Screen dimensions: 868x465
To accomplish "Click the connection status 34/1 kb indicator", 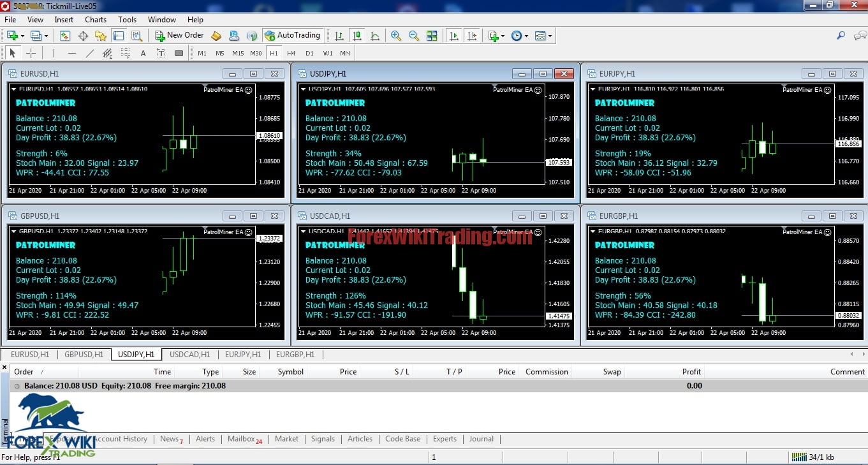I will tap(812, 457).
